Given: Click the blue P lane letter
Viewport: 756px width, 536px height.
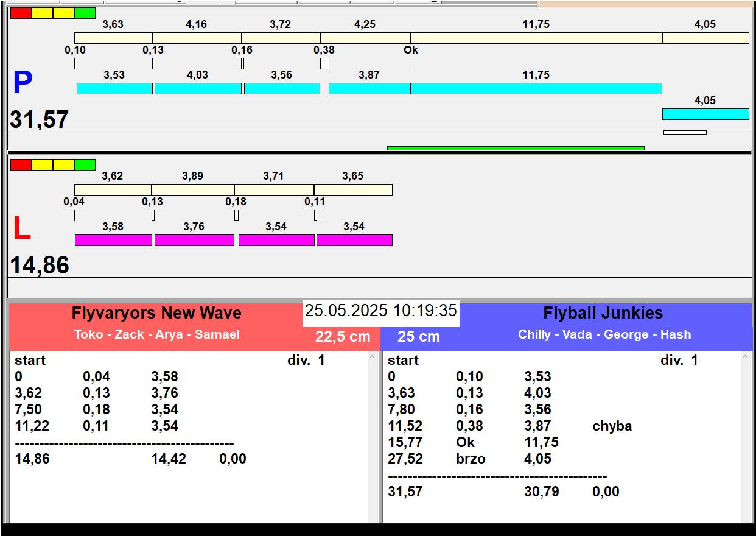Looking at the screenshot, I should 23,83.
